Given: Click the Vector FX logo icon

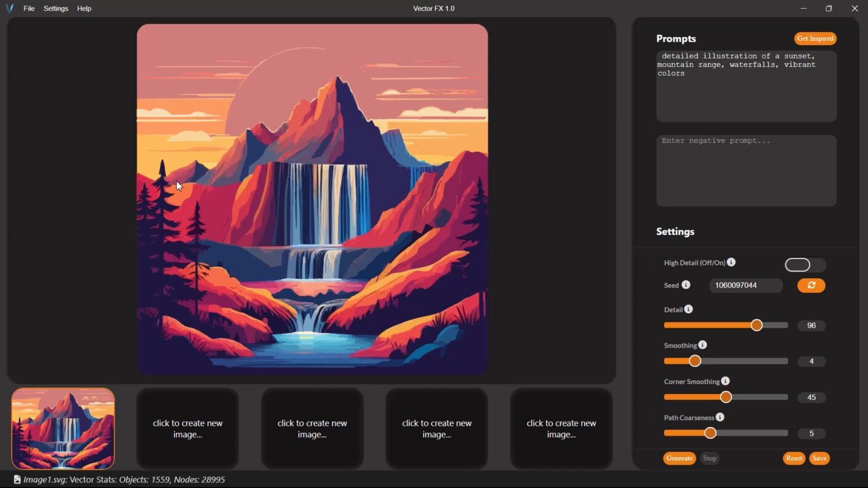Looking at the screenshot, I should [9, 8].
